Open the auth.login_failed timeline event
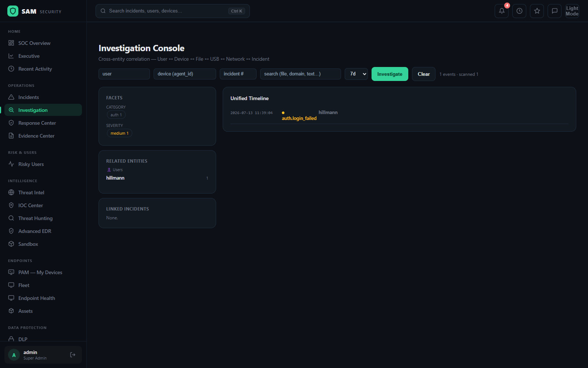 (299, 118)
